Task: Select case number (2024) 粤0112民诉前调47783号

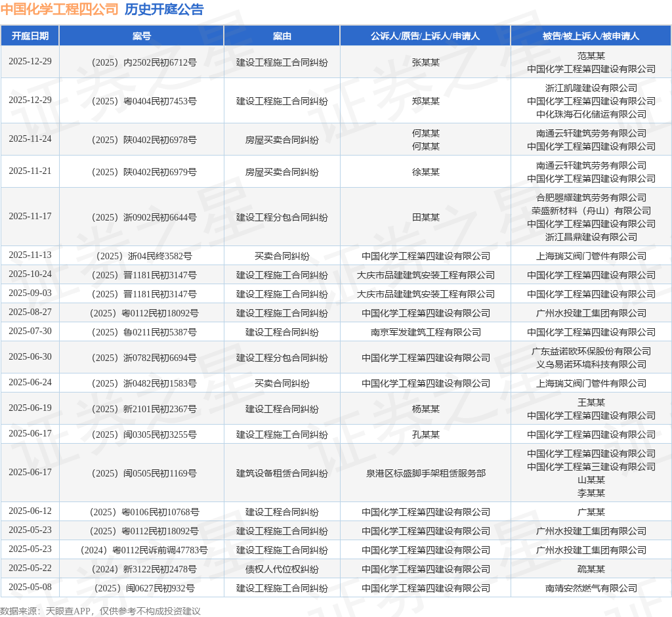Action: (144, 550)
